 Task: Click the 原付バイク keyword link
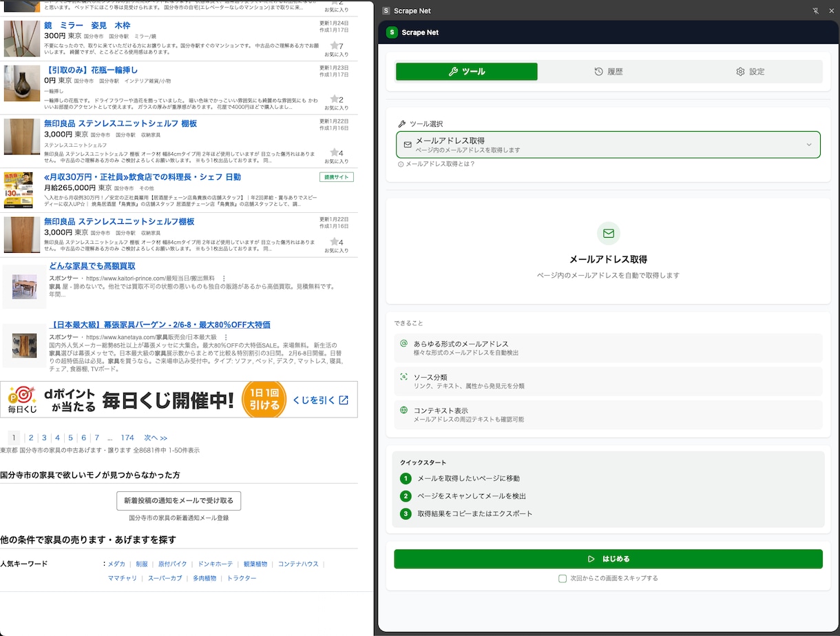tap(172, 564)
